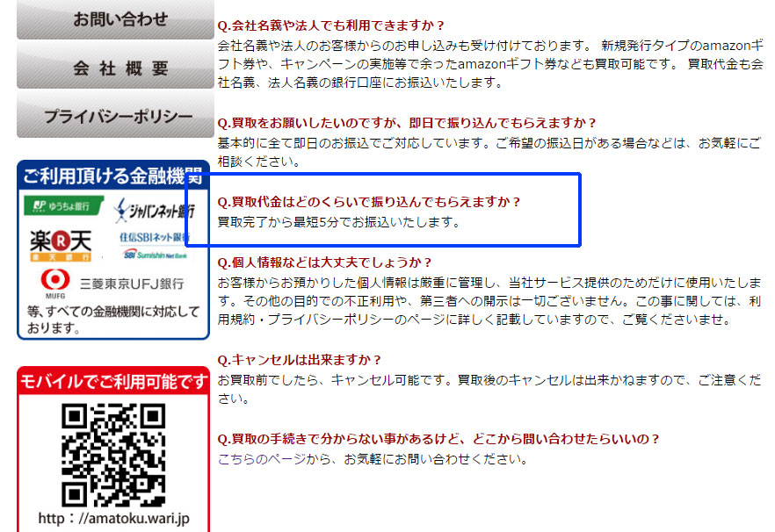
Task: Click the 三菱東京UFJ銀行 text label
Action: click(132, 284)
